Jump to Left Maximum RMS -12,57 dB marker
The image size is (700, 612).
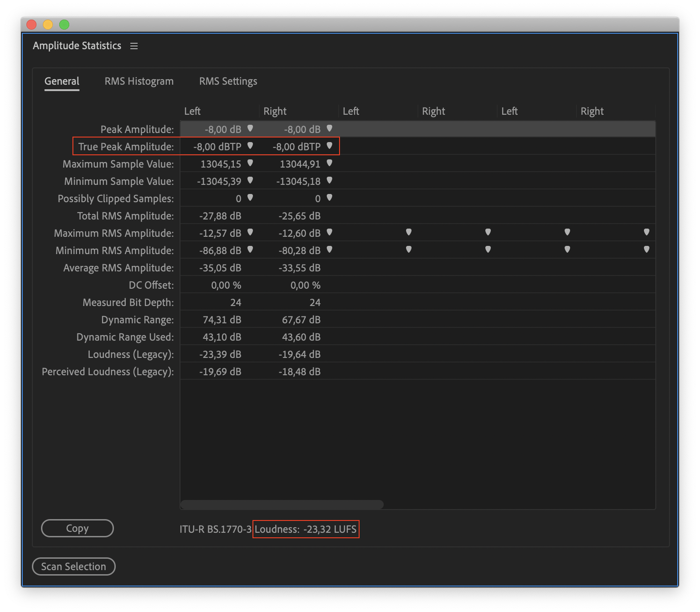pos(250,233)
